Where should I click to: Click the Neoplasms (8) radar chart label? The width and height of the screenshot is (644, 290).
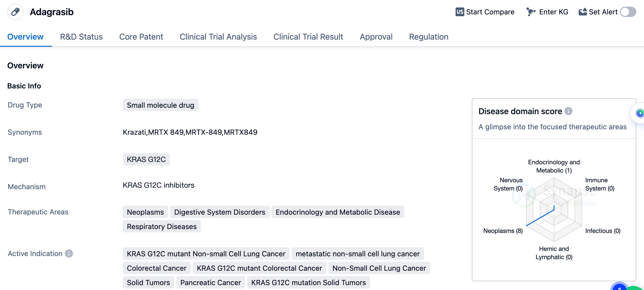(x=503, y=231)
